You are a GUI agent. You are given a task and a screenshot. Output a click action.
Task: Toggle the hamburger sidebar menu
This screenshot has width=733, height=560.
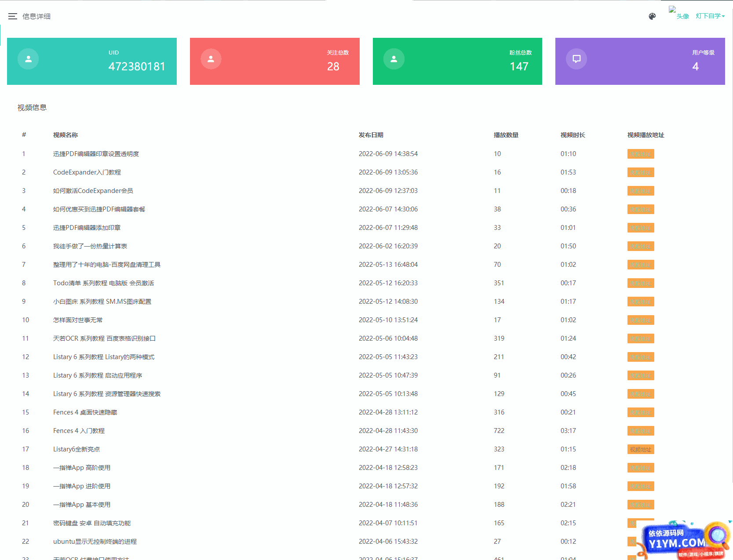(12, 16)
